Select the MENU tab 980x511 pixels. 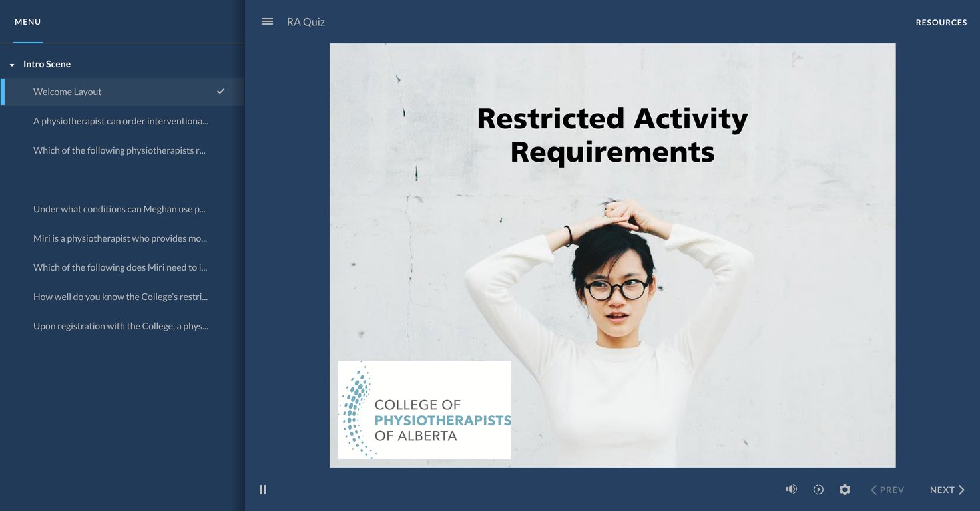pos(28,22)
